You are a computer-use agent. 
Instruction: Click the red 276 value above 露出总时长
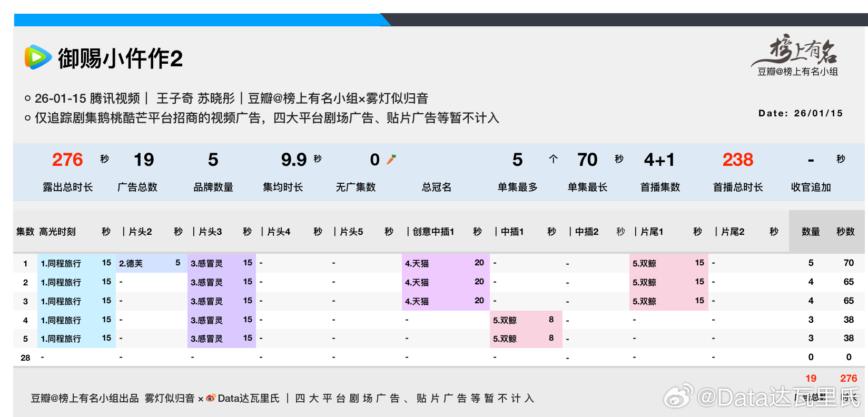(67, 160)
